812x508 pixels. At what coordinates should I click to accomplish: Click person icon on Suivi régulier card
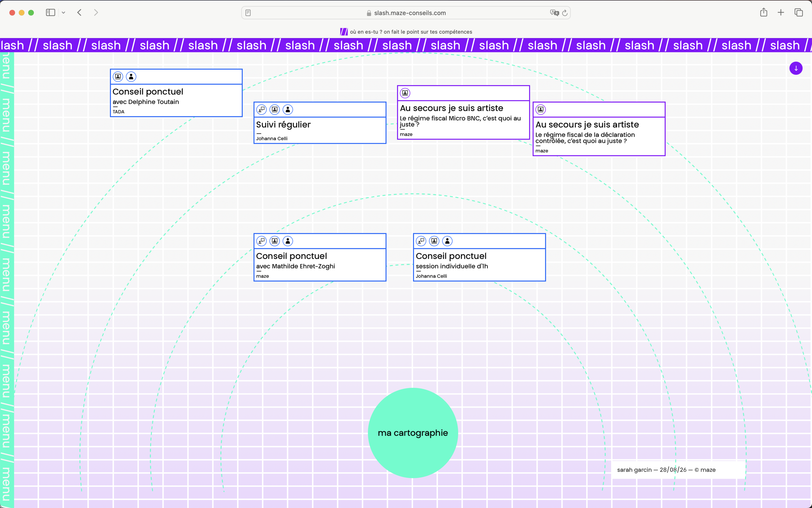point(288,109)
